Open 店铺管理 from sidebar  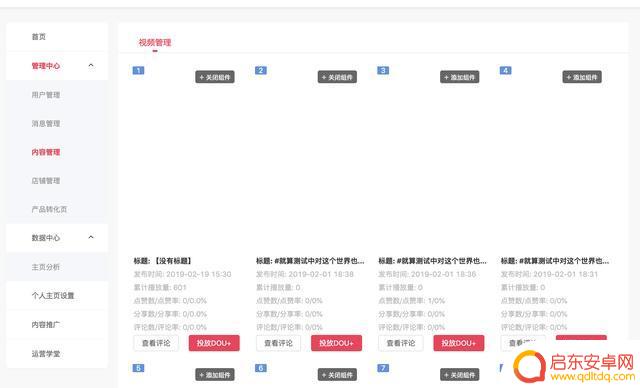coord(46,180)
